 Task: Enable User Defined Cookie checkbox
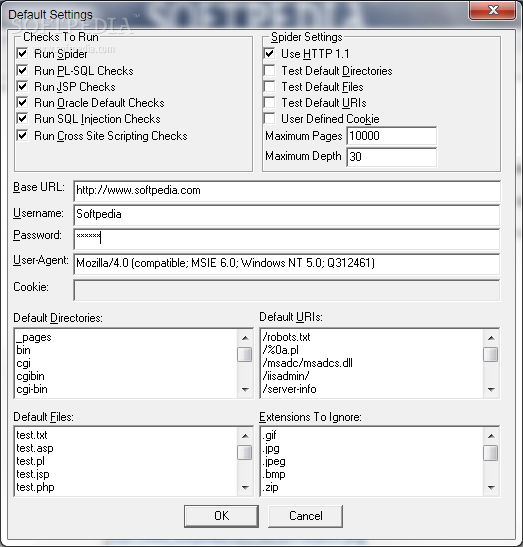point(269,119)
